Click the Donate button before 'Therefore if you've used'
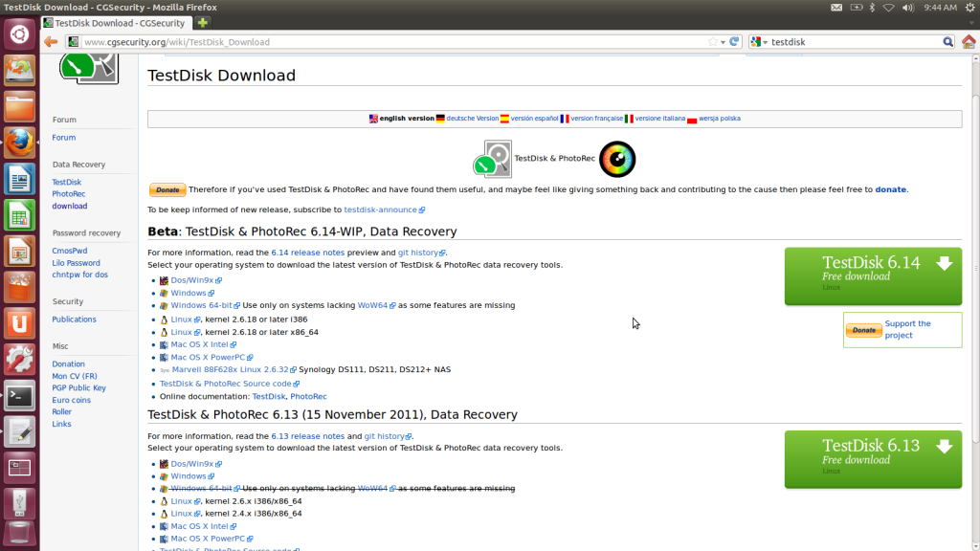The width and height of the screenshot is (980, 551). [167, 189]
